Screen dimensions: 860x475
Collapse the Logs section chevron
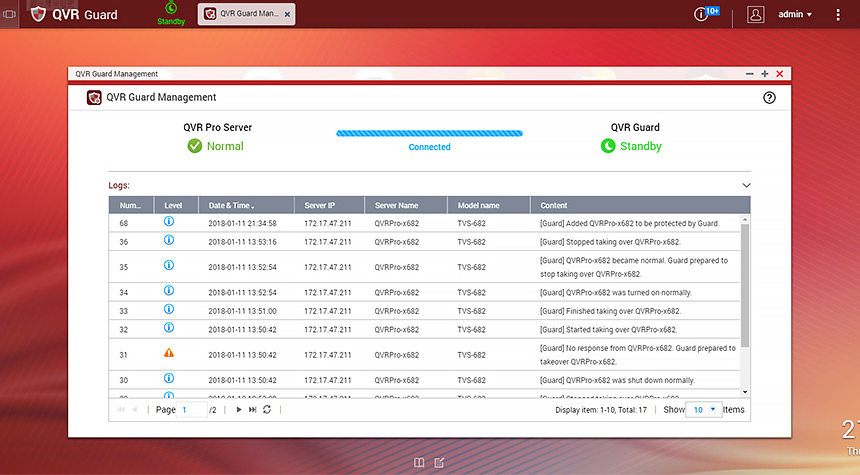point(745,185)
